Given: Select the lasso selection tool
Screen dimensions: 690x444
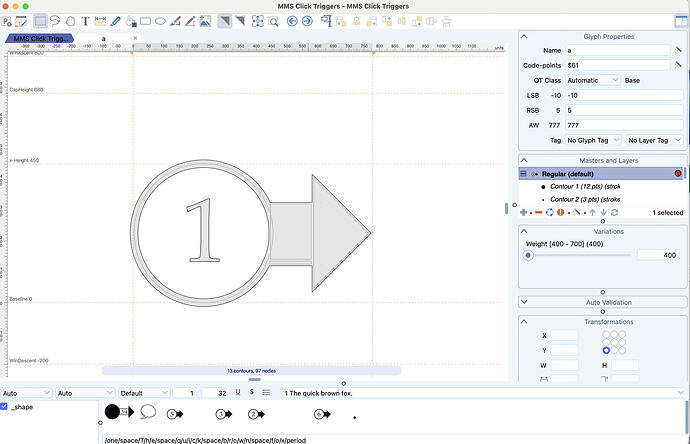Looking at the screenshot, I should (x=55, y=21).
